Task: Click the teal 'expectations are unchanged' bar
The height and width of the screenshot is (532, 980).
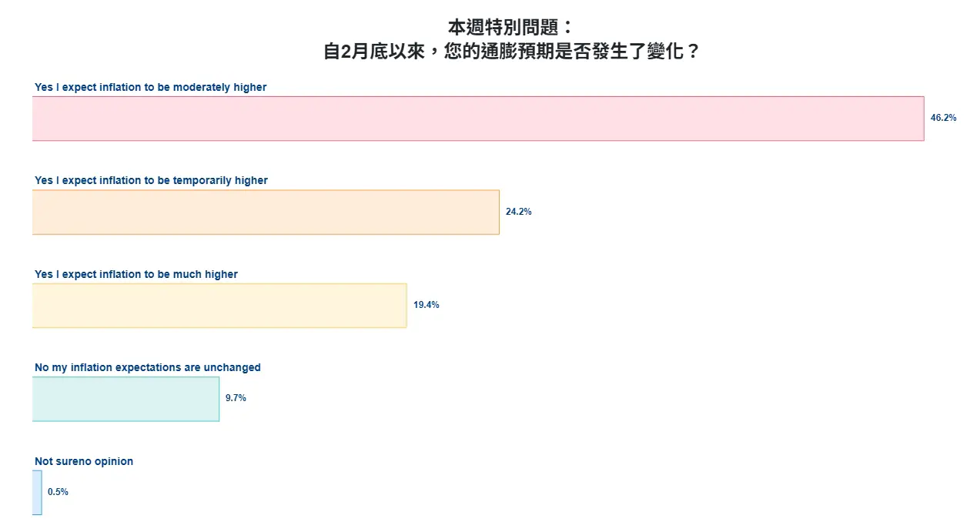Action: 125,399
